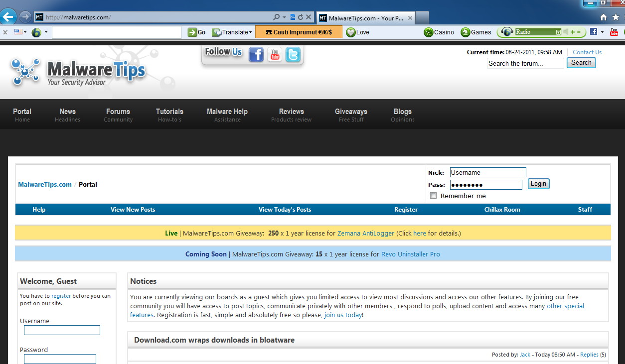Screen dimensions: 625x364
Task: Go to News Headlines nav item
Action: coord(67,115)
